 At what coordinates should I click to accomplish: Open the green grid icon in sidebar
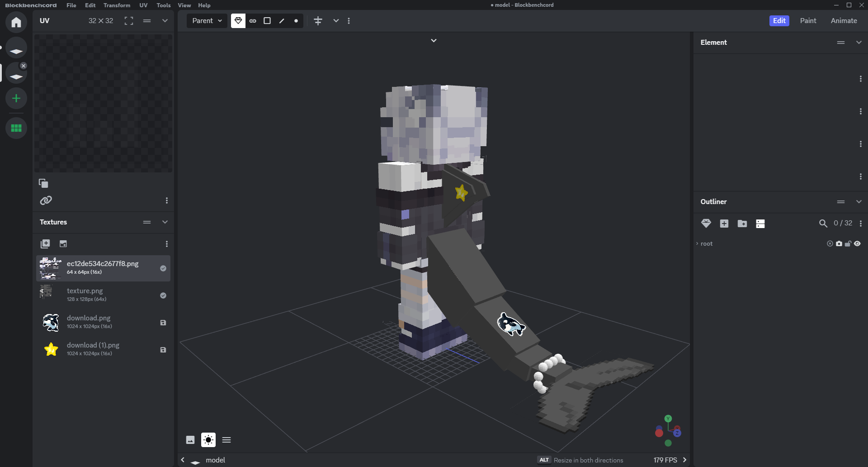tap(16, 128)
